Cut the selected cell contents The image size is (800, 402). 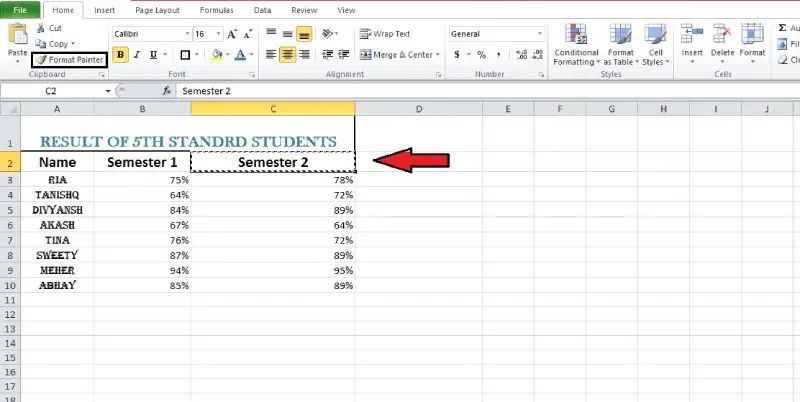pyautogui.click(x=49, y=28)
